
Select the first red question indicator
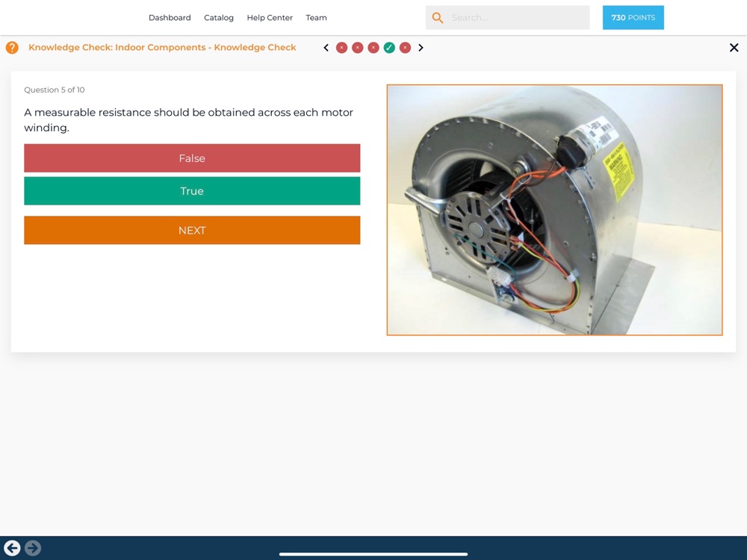pyautogui.click(x=341, y=48)
